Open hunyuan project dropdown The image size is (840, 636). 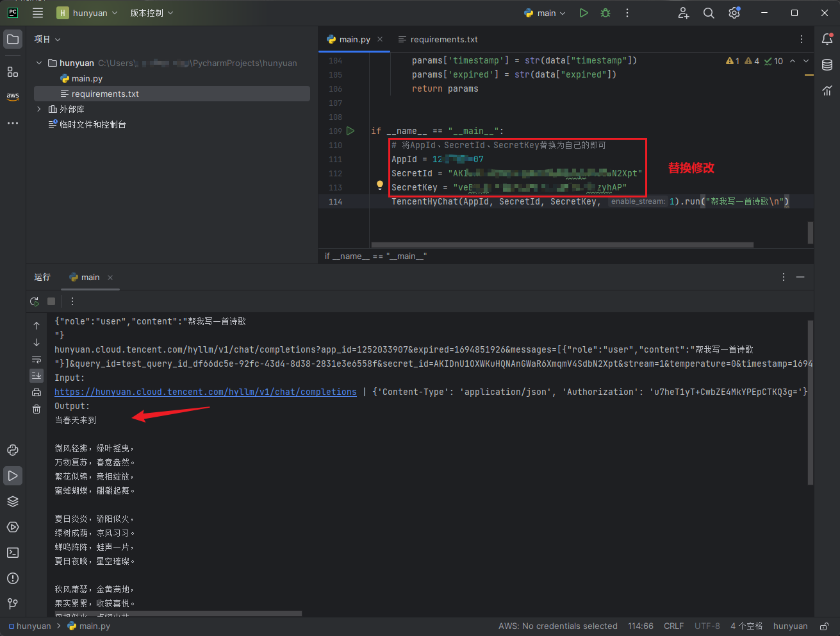(x=87, y=13)
